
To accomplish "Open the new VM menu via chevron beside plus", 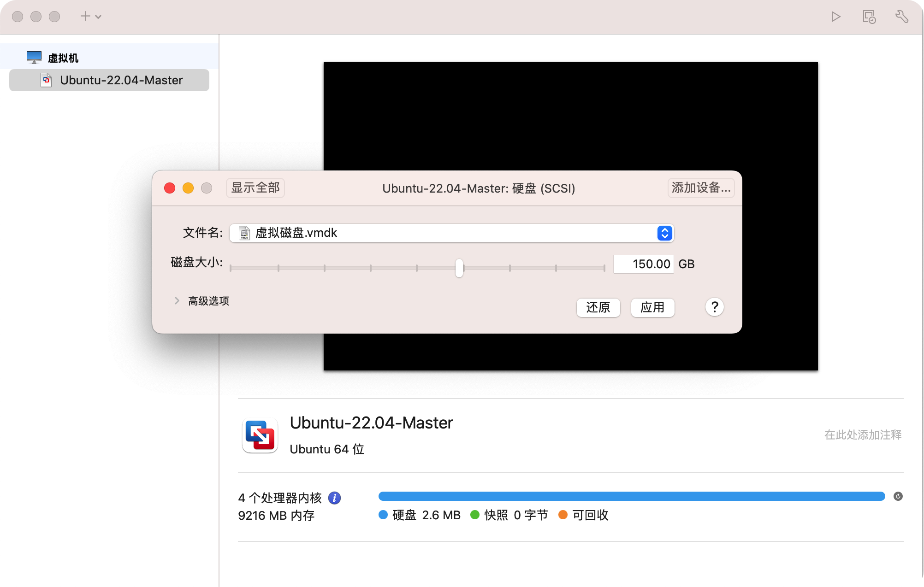I will pyautogui.click(x=97, y=17).
